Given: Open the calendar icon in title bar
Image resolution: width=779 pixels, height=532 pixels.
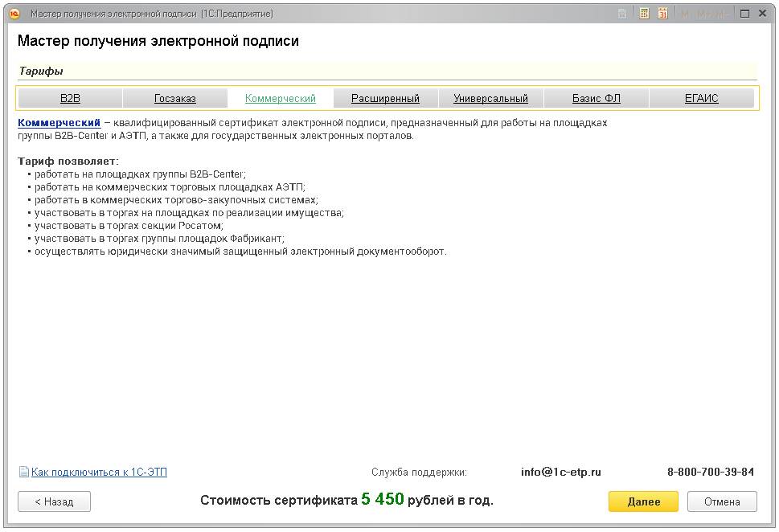Looking at the screenshot, I should [x=662, y=14].
